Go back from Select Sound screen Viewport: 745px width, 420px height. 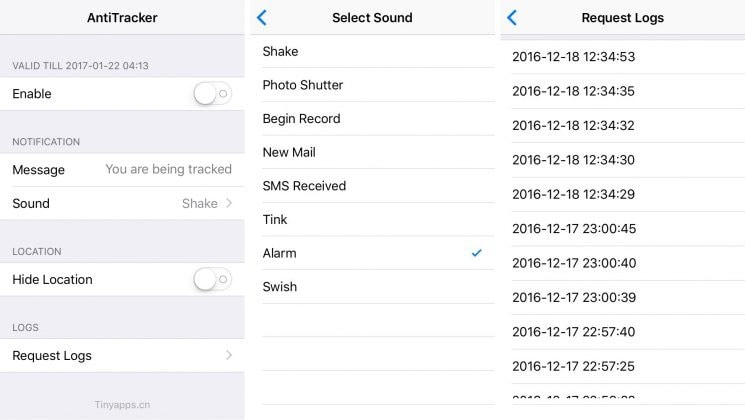(x=262, y=18)
